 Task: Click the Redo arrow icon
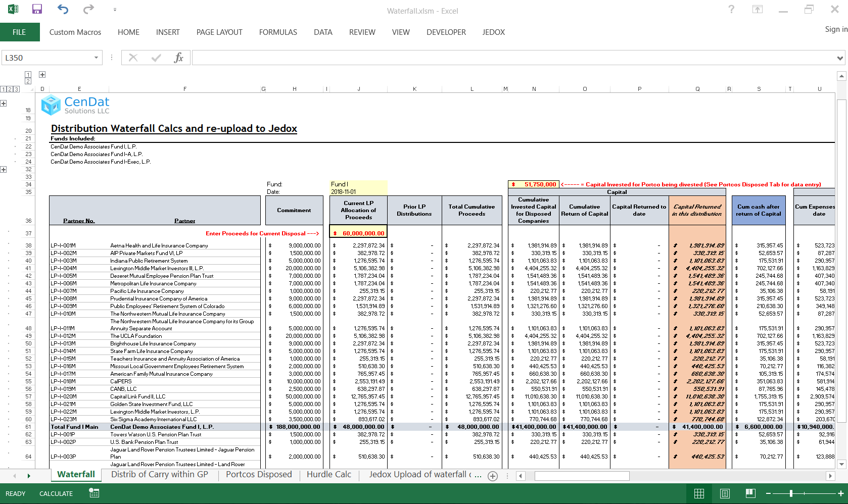88,9
